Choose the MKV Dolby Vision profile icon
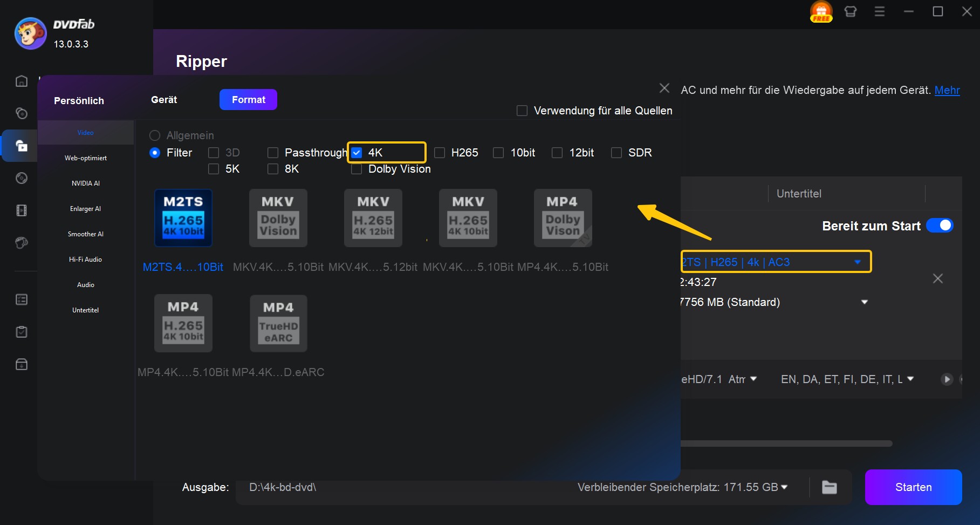Image resolution: width=980 pixels, height=525 pixels. pyautogui.click(x=278, y=218)
